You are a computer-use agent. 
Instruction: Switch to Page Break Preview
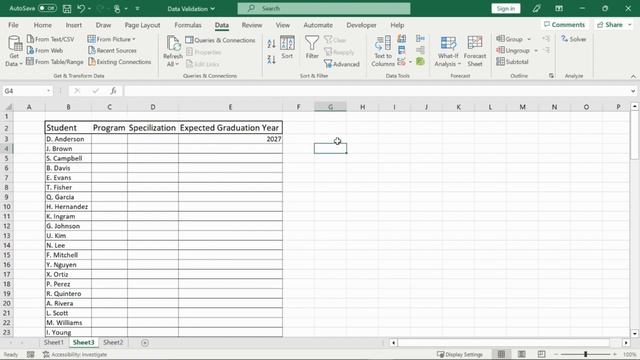click(x=541, y=354)
